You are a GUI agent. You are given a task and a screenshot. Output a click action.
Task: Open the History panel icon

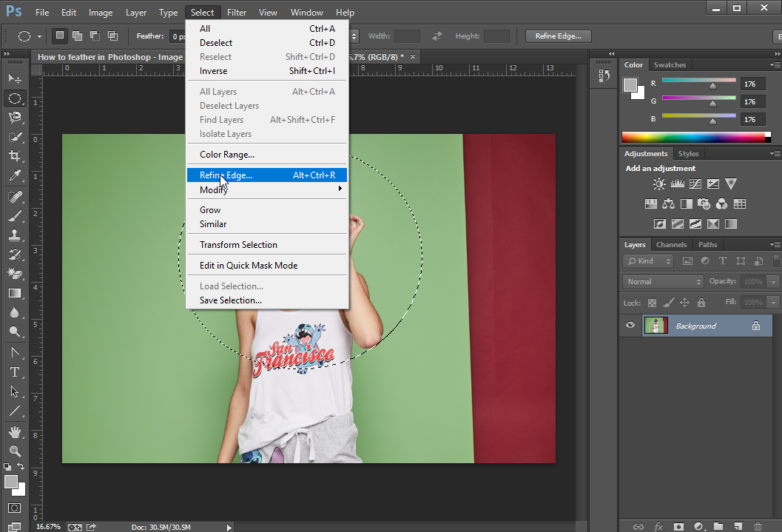click(x=604, y=75)
